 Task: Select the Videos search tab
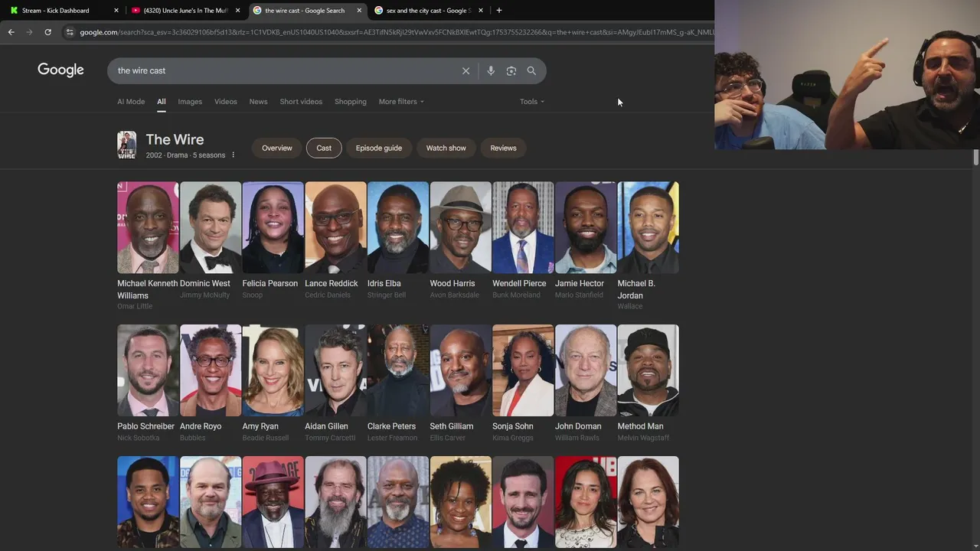pyautogui.click(x=226, y=102)
